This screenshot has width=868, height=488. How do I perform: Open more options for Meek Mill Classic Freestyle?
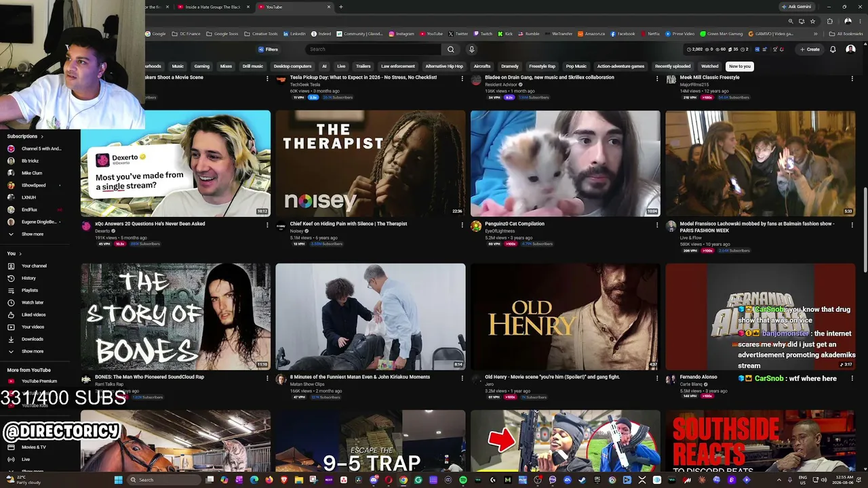point(852,79)
